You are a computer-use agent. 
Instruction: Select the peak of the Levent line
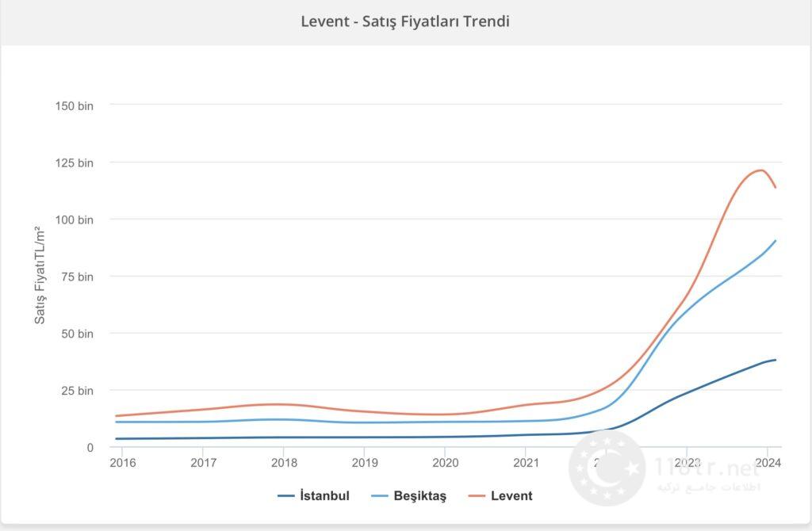[760, 170]
